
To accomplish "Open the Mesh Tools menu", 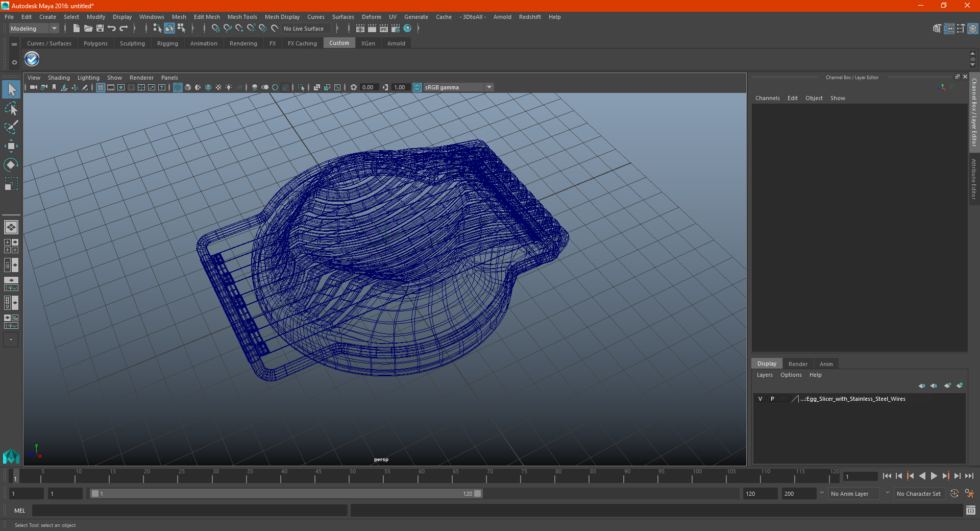I will tap(242, 17).
